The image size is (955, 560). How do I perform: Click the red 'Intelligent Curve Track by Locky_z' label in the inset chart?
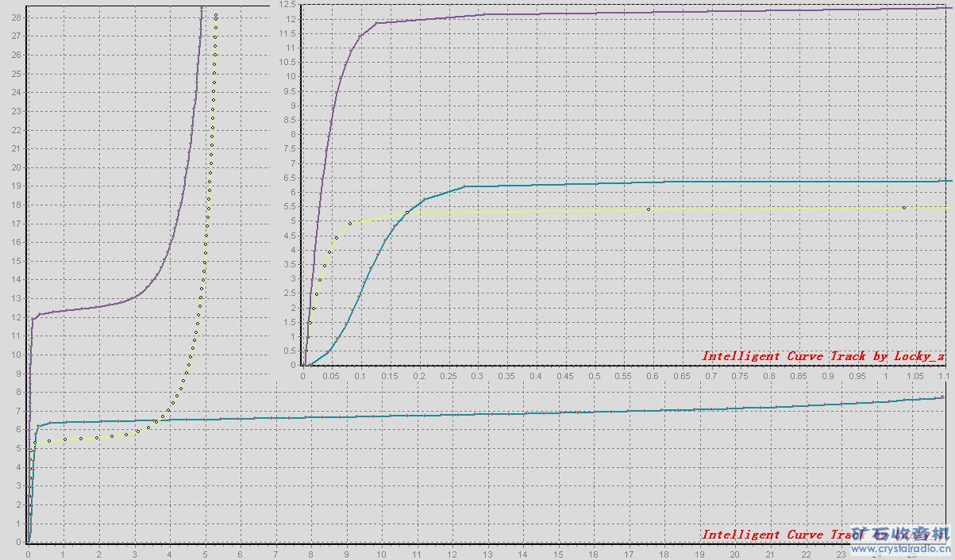tap(823, 356)
